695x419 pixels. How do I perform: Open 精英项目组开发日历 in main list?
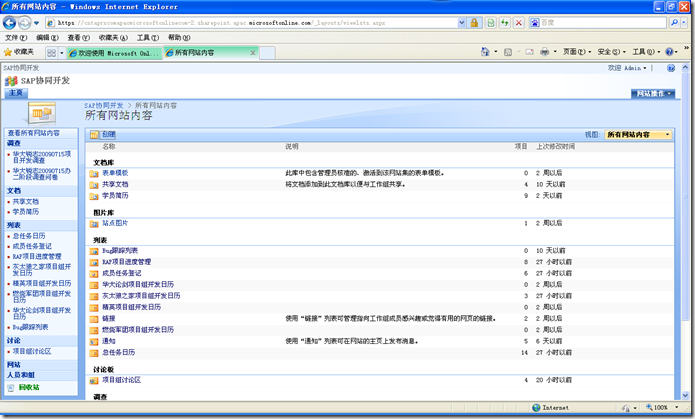point(131,307)
